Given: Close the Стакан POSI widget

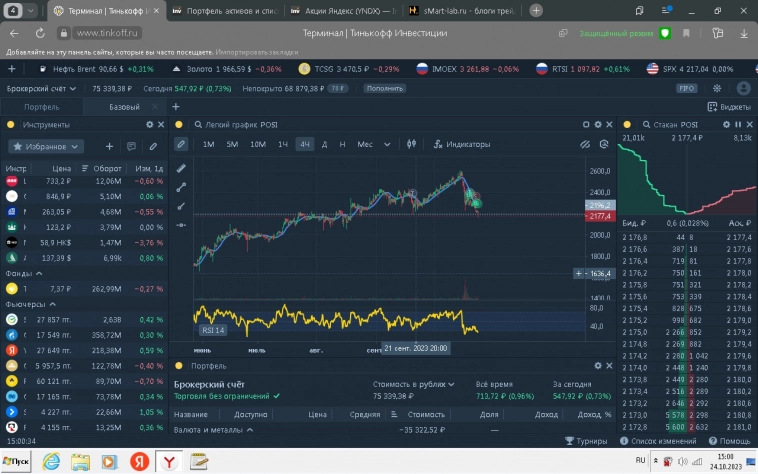Looking at the screenshot, I should tap(750, 125).
